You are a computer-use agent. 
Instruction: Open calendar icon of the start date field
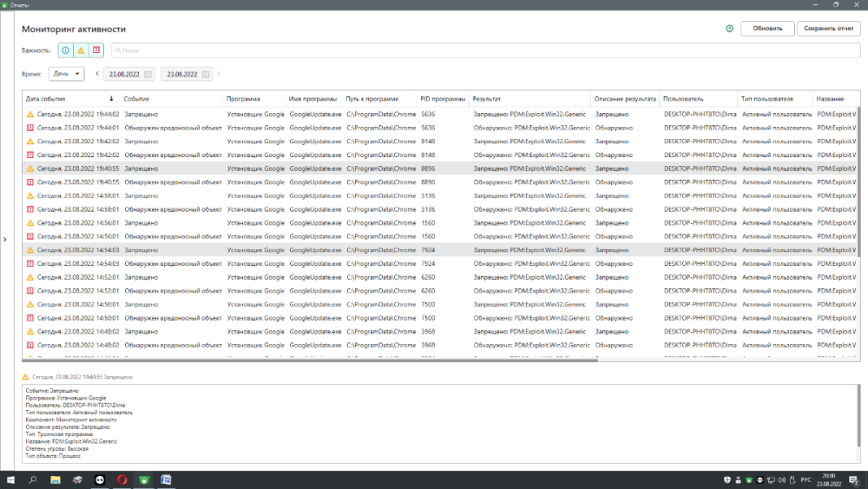click(x=148, y=75)
